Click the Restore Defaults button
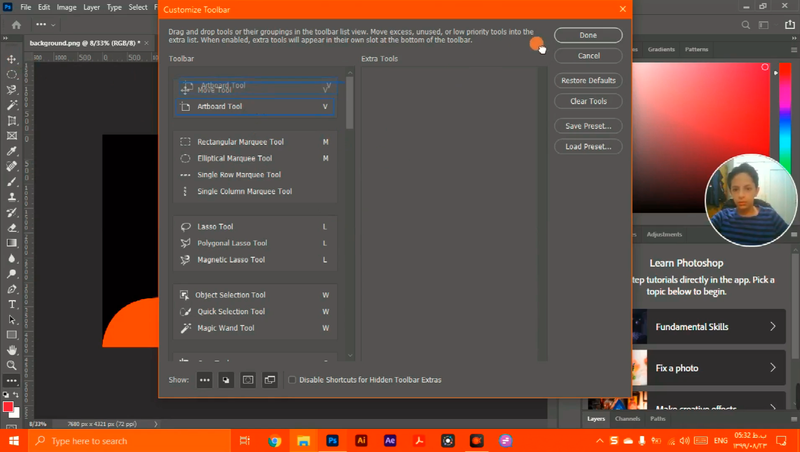 coord(588,80)
